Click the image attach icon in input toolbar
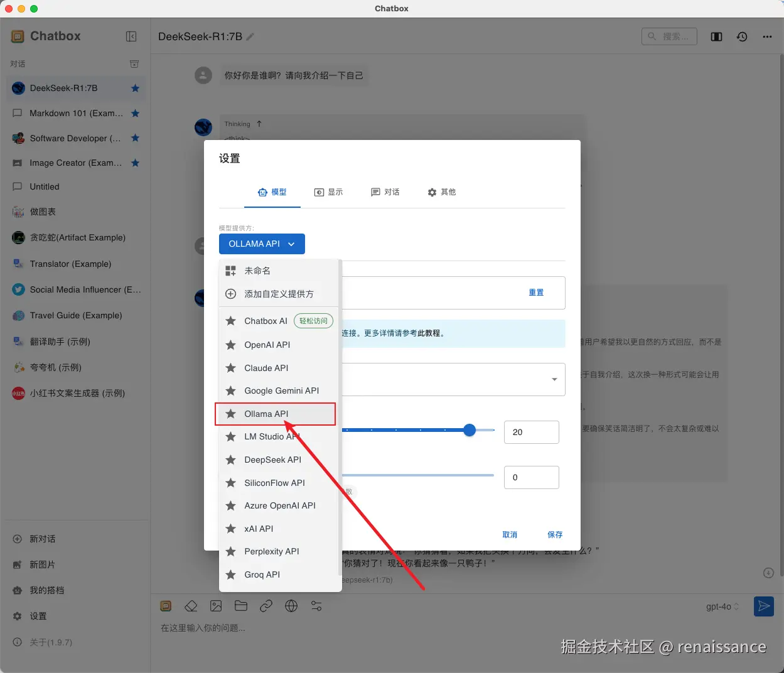Viewport: 784px width, 673px height. [x=216, y=606]
